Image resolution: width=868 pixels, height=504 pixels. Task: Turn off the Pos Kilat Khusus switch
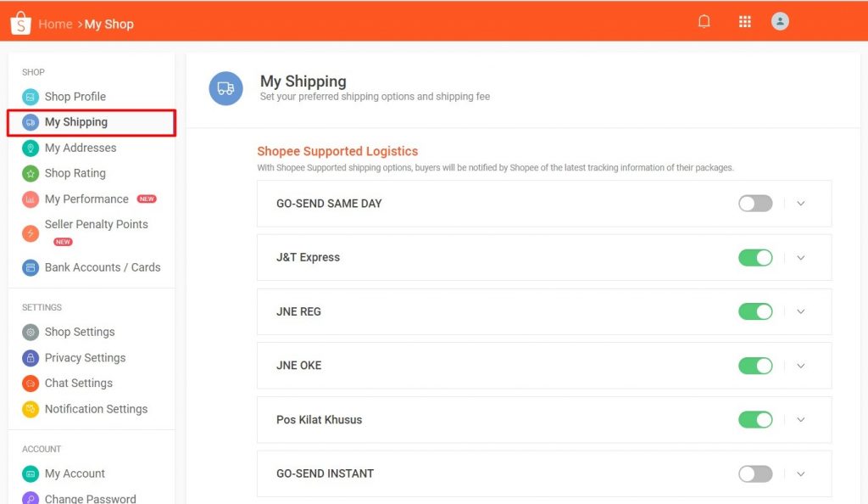pos(754,419)
